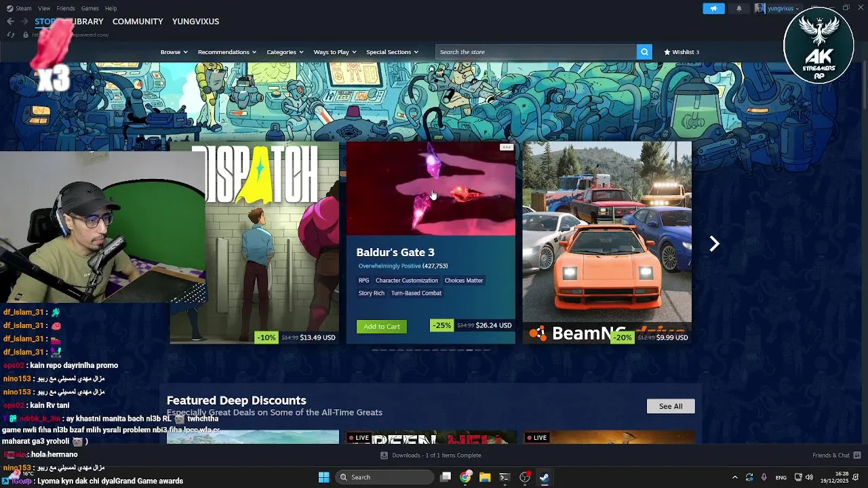Click the Windows taskbar Search box
This screenshot has width=868, height=488.
coord(385,477)
